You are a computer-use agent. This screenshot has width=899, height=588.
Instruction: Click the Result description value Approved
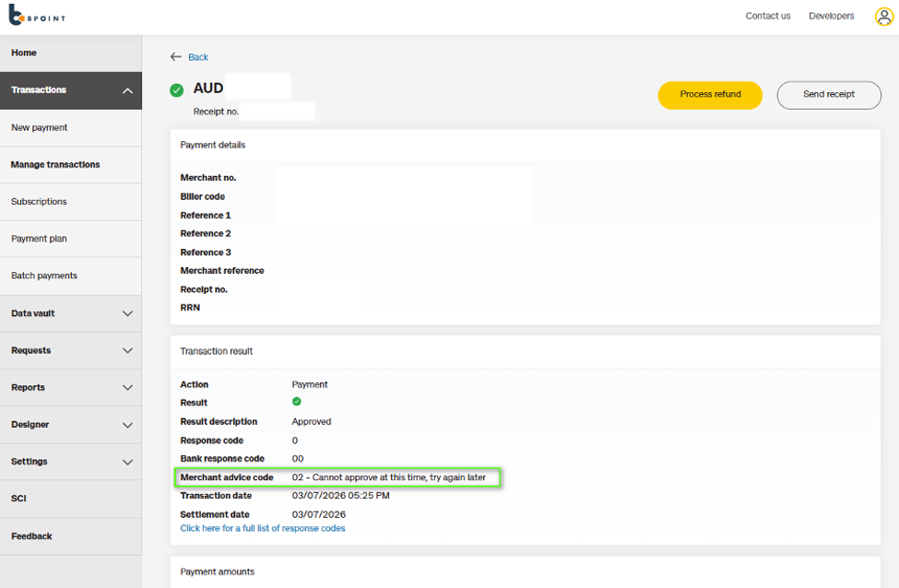pos(312,422)
